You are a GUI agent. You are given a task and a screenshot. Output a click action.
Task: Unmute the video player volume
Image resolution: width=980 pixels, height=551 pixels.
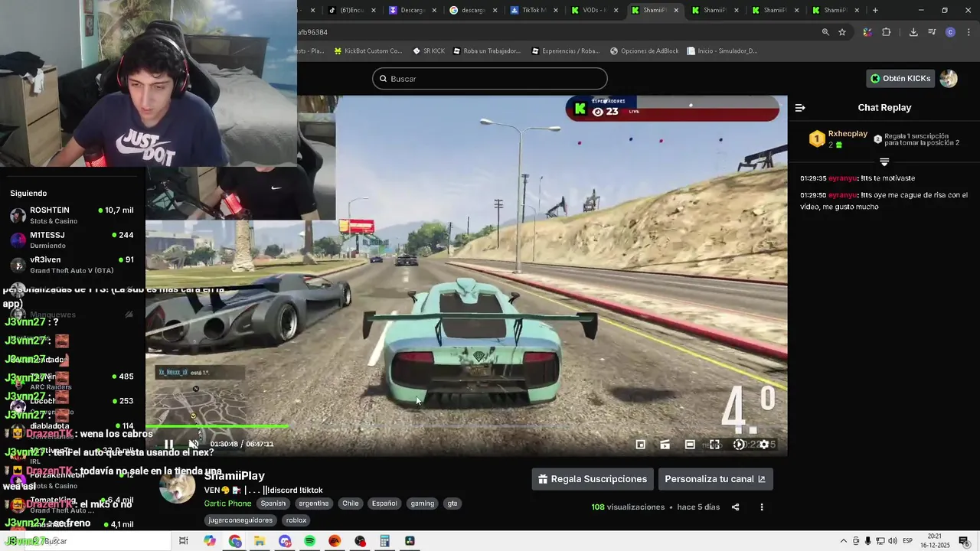194,444
